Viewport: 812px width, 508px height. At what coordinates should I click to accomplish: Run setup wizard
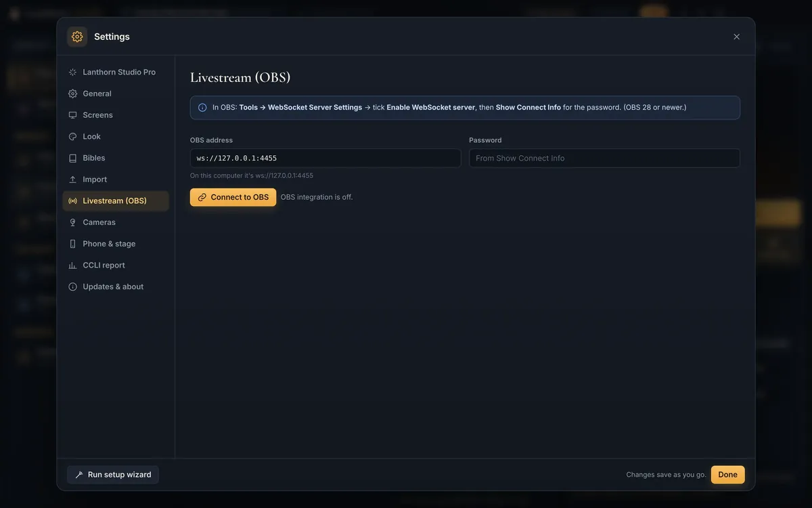tap(113, 475)
